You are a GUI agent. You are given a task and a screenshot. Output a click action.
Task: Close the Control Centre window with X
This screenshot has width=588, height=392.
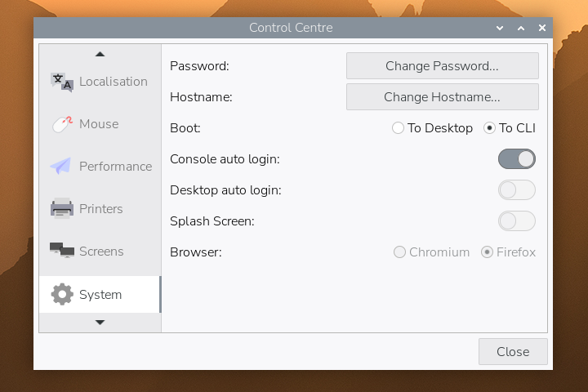[542, 28]
